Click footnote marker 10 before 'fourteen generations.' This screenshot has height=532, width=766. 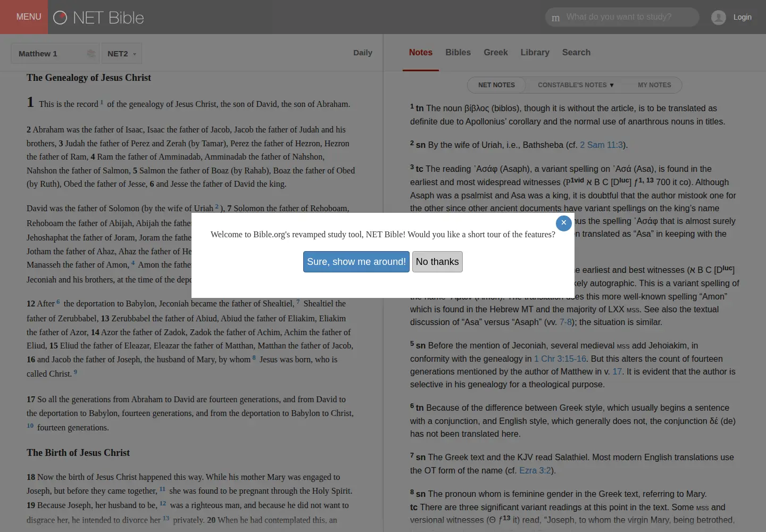[x=30, y=426]
